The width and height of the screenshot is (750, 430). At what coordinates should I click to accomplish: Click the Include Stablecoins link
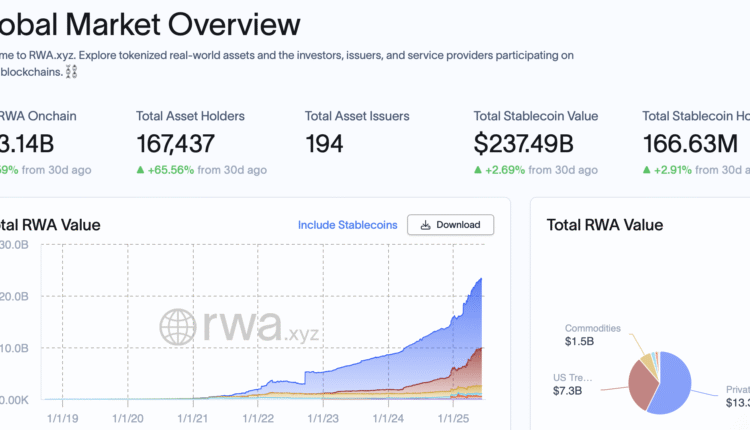[347, 225]
